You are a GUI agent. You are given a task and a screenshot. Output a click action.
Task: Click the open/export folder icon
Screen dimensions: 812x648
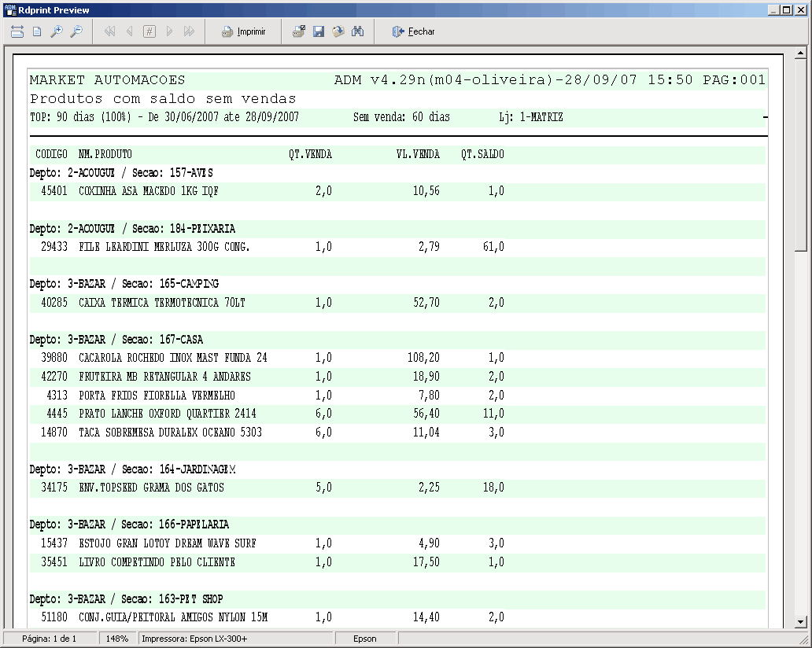pyautogui.click(x=338, y=31)
